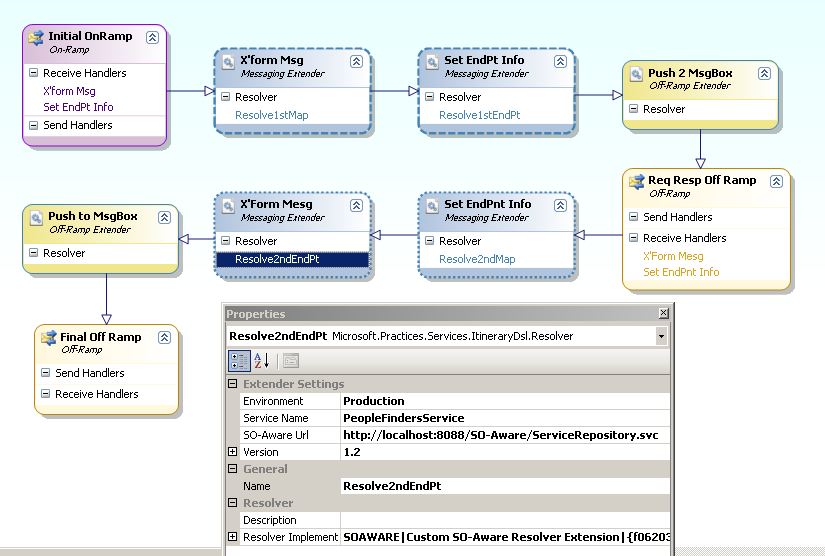Click the Set EndPnt Info receive handler link
The height and width of the screenshot is (556, 825).
click(681, 272)
